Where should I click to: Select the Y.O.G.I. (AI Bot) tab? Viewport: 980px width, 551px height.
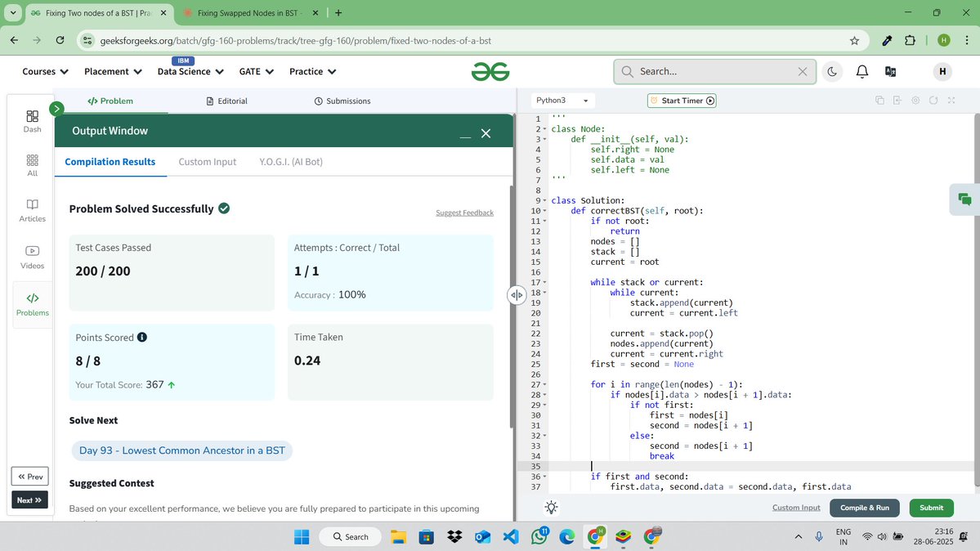[x=291, y=161]
